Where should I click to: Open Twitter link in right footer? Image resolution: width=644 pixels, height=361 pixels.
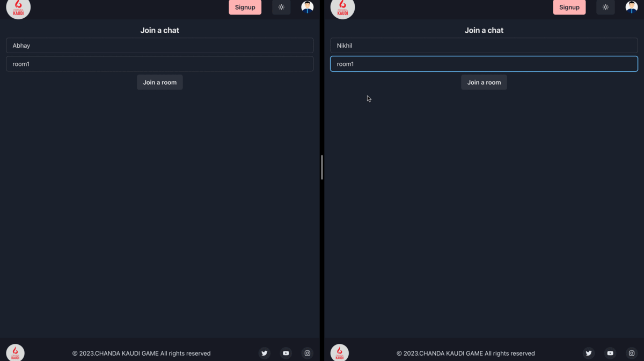pyautogui.click(x=589, y=353)
